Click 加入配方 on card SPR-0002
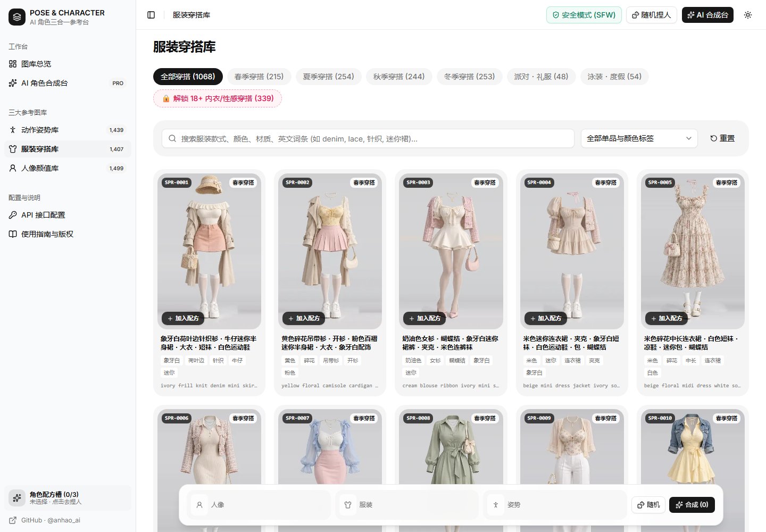 (304, 318)
